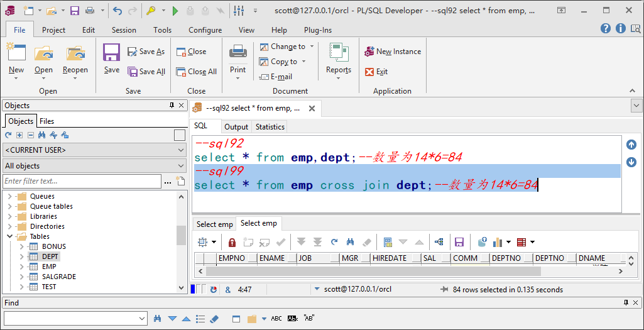Switch to the Files tab in Objects panel
The image size is (644, 330).
tap(47, 121)
